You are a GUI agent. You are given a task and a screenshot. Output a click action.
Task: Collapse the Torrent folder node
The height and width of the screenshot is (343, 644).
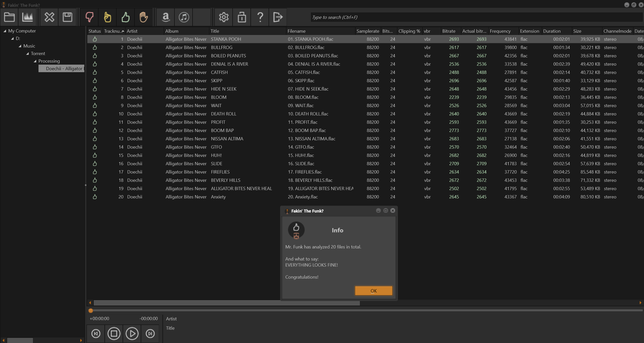click(27, 54)
